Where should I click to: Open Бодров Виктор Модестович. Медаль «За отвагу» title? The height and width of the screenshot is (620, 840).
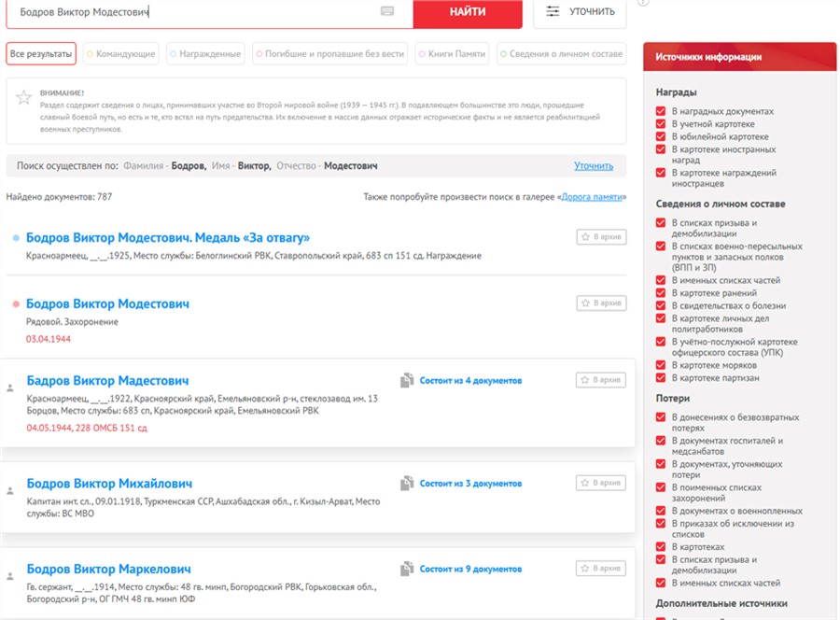(x=168, y=237)
